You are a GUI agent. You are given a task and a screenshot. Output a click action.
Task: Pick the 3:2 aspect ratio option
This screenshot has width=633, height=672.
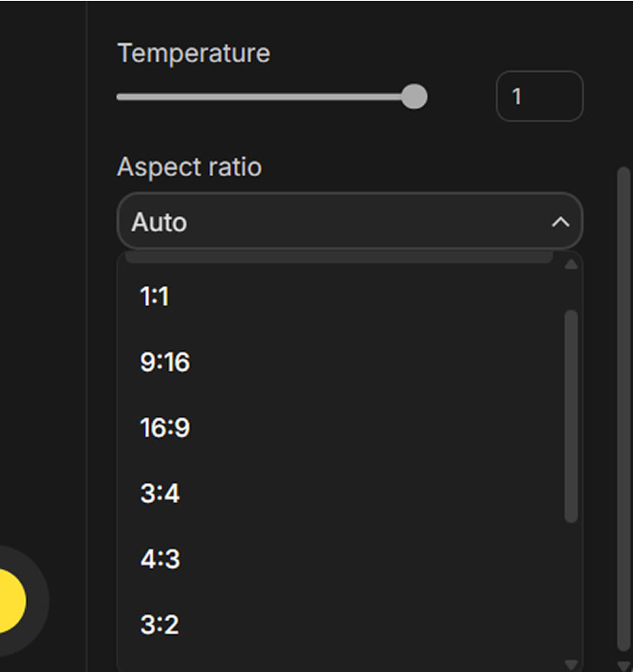[160, 624]
